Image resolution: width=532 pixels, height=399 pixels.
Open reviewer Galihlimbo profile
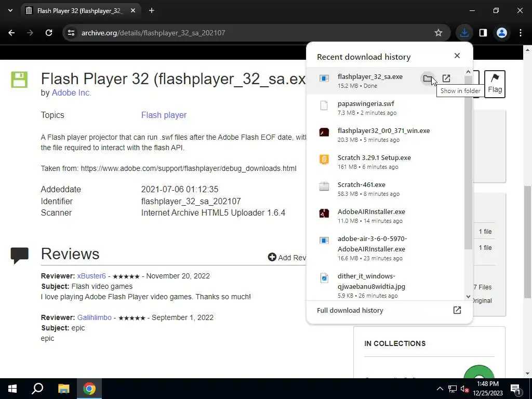(x=95, y=317)
